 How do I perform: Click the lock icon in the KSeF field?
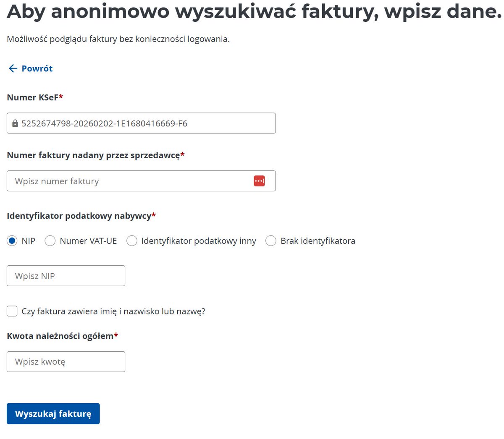[x=15, y=123]
